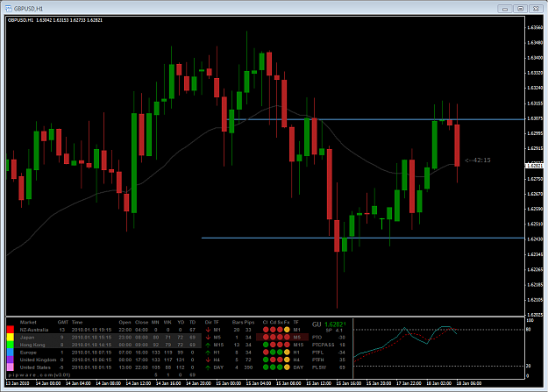The width and height of the screenshot is (548, 392).
Task: Click the 15 Jan 16:00 time axis label
Action: pyautogui.click(x=348, y=383)
